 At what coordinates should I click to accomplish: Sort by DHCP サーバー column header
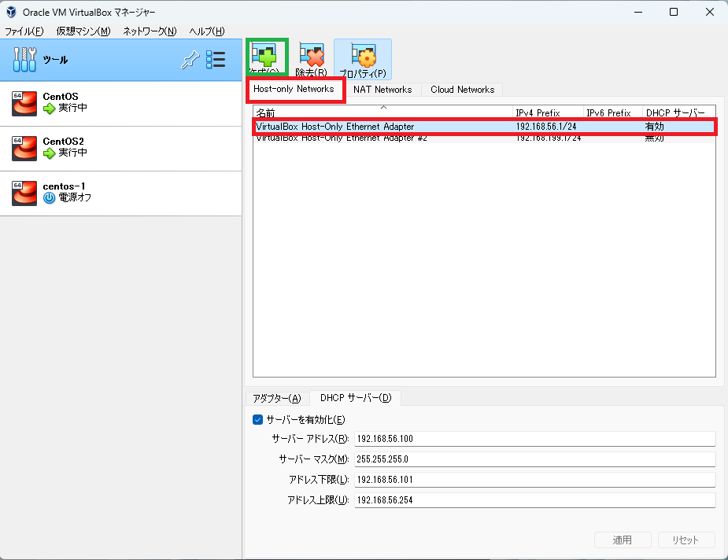(678, 112)
